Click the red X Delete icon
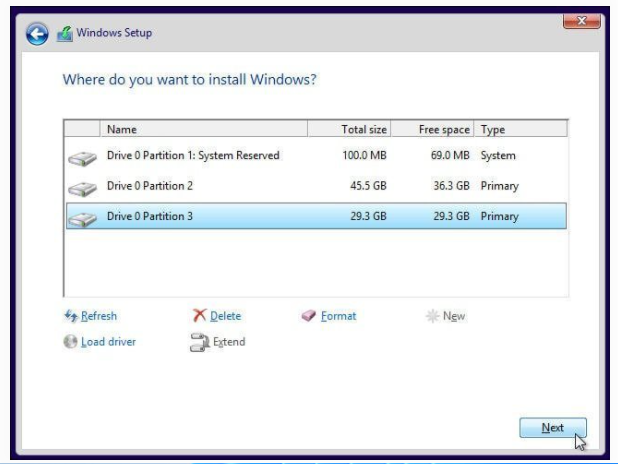The height and width of the screenshot is (464, 618). click(199, 316)
